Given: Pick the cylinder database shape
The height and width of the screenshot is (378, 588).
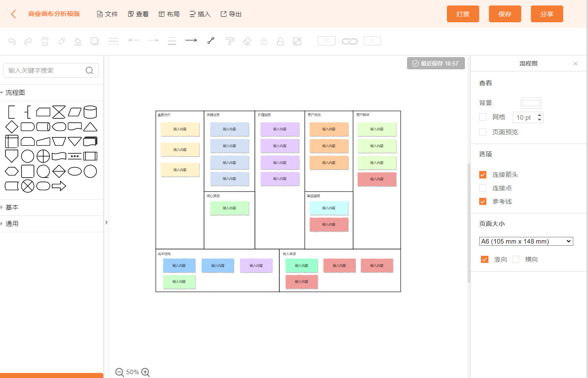Looking at the screenshot, I should pyautogui.click(x=90, y=112).
